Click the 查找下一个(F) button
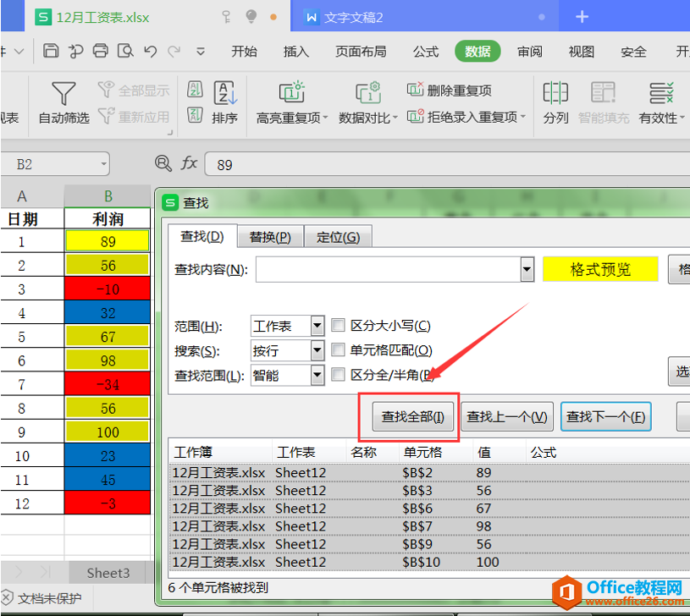This screenshot has height=616, width=690. tap(605, 416)
